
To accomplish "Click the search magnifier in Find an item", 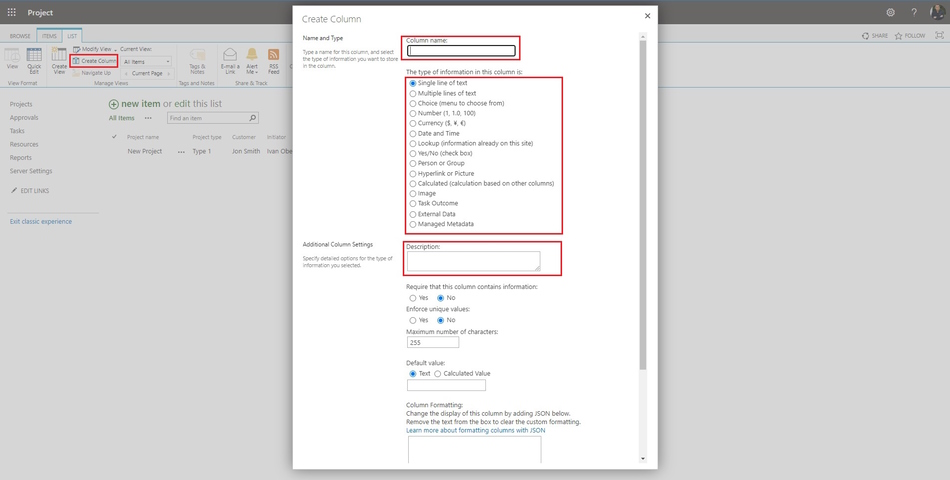I will (253, 118).
